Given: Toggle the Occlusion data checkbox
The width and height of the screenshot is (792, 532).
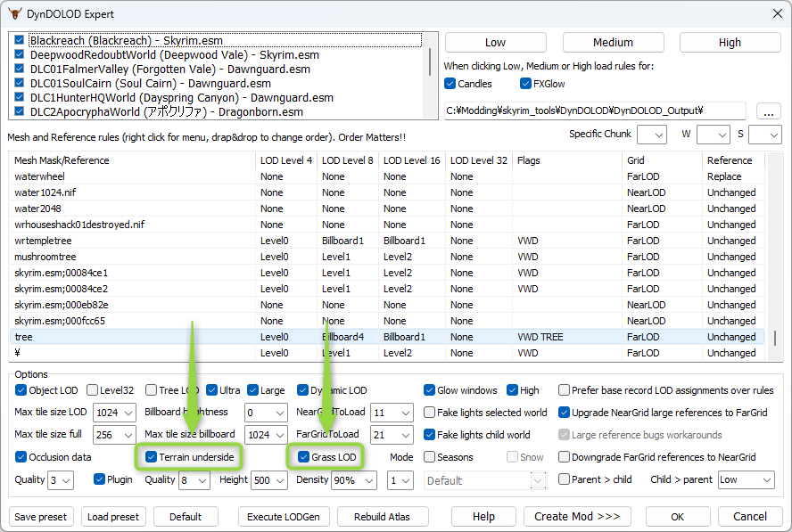Looking at the screenshot, I should point(21,457).
